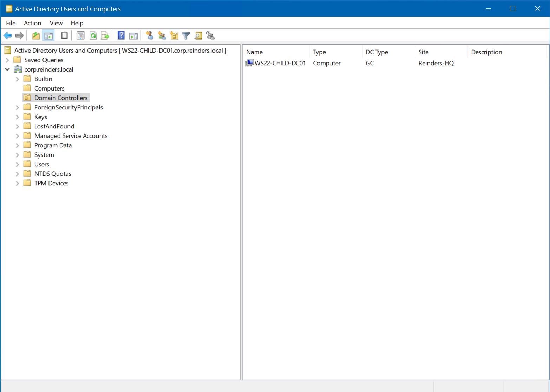The width and height of the screenshot is (550, 392).
Task: Select the Builtin tree item
Action: coord(43,79)
